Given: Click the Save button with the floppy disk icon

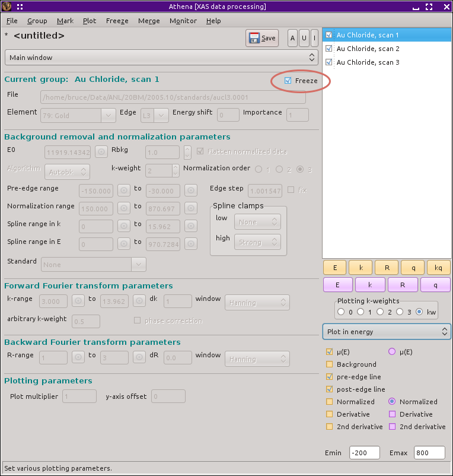Looking at the screenshot, I should 262,38.
